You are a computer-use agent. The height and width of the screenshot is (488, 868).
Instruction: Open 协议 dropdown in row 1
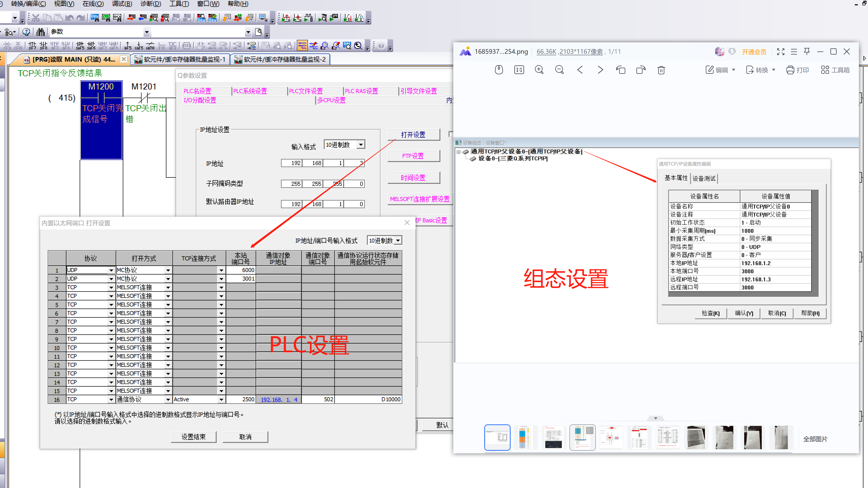111,270
